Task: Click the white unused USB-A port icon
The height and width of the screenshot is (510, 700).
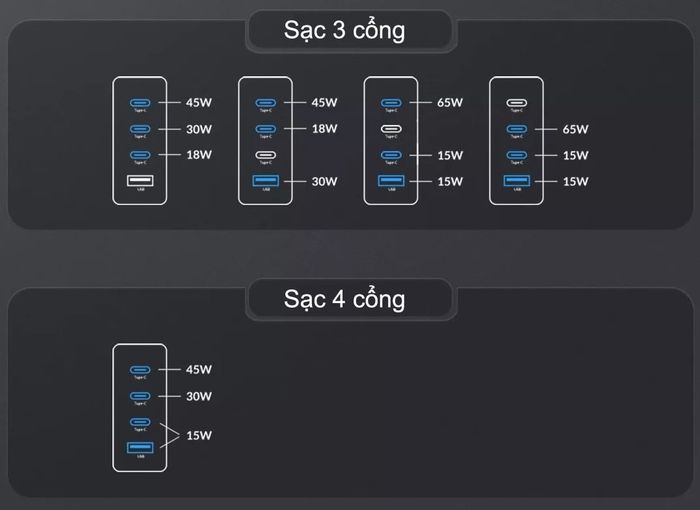Action: coord(140,180)
